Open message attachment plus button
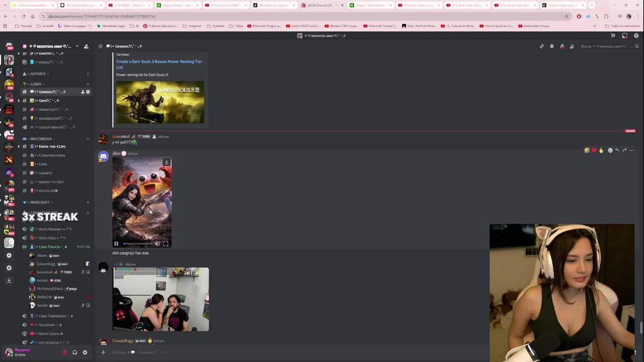Image resolution: width=644 pixels, height=362 pixels. click(x=103, y=352)
